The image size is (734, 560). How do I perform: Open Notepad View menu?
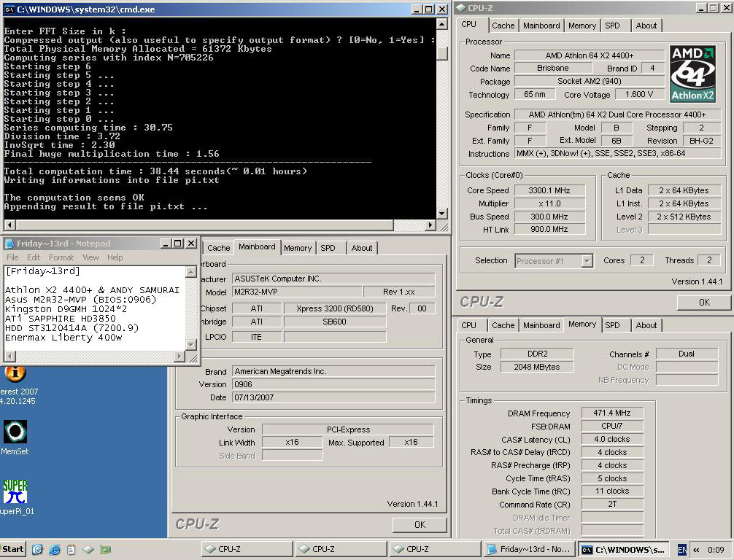point(90,257)
